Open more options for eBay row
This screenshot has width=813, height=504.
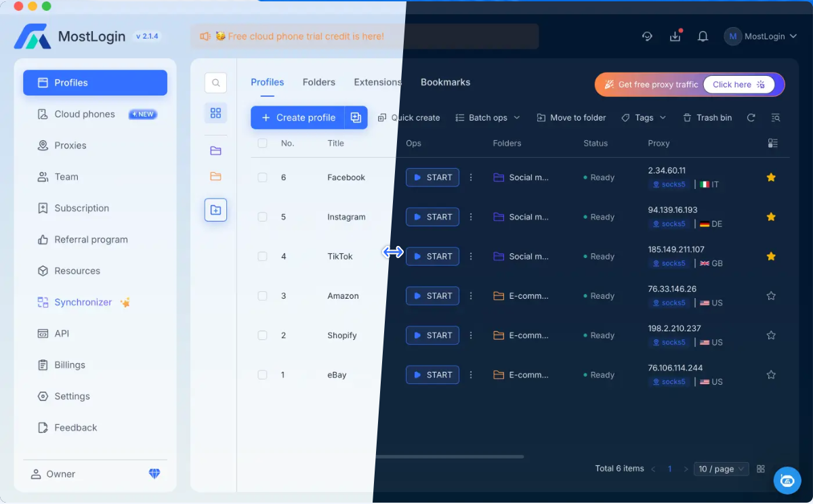coord(471,375)
